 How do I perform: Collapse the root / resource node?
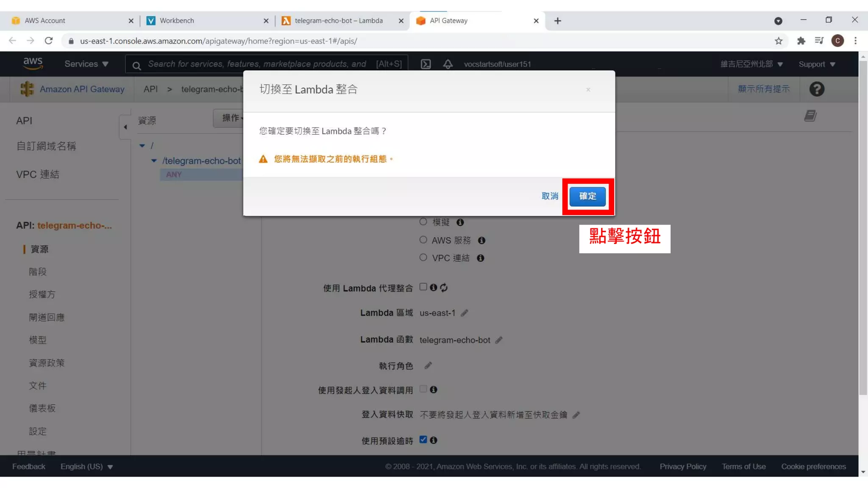click(x=142, y=146)
